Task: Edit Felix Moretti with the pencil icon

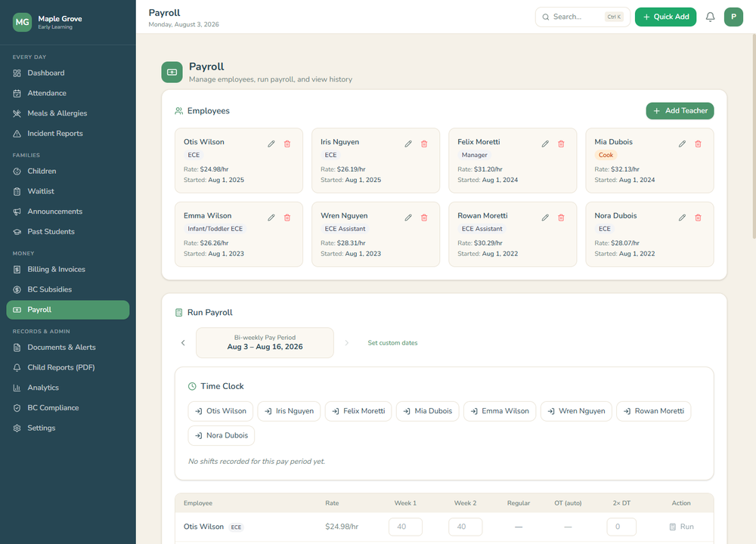Action: 545,144
